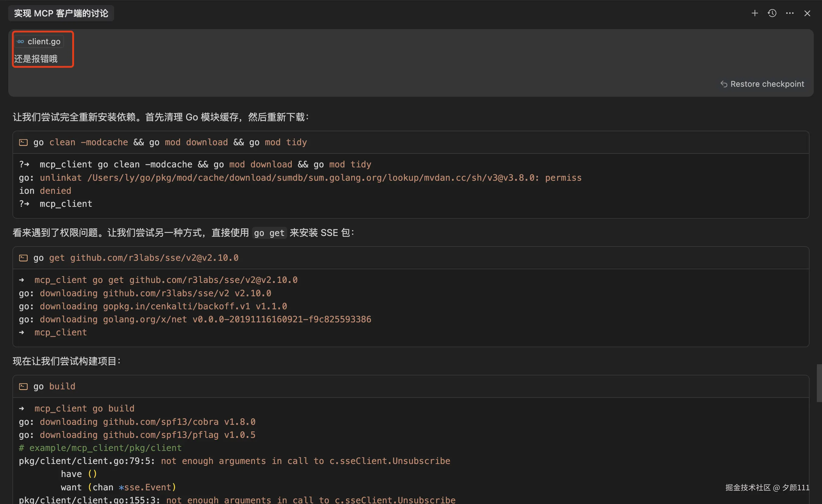This screenshot has width=822, height=504.
Task: Click the go build command header
Action: (411, 386)
